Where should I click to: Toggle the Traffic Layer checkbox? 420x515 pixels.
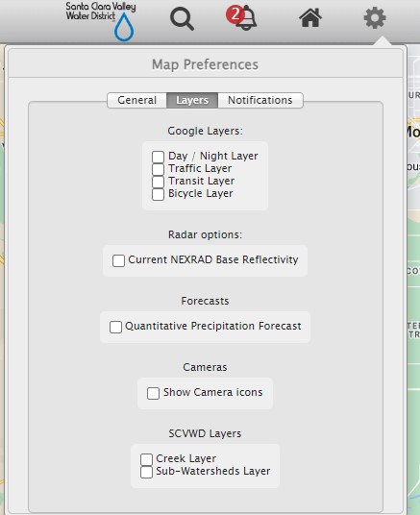pos(158,169)
